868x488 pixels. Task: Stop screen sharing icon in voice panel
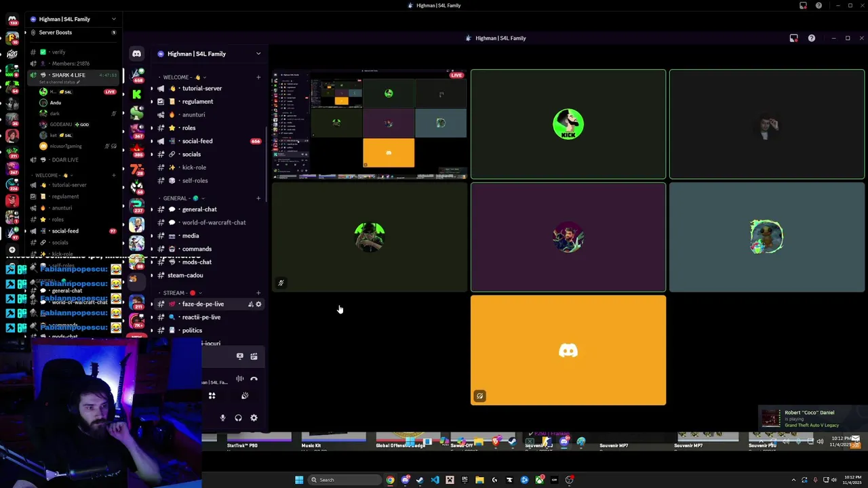[x=239, y=356]
